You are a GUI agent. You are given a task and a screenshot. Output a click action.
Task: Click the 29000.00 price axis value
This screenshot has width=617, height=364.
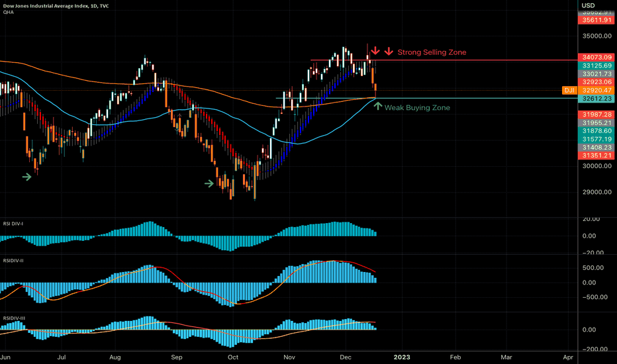[597, 192]
